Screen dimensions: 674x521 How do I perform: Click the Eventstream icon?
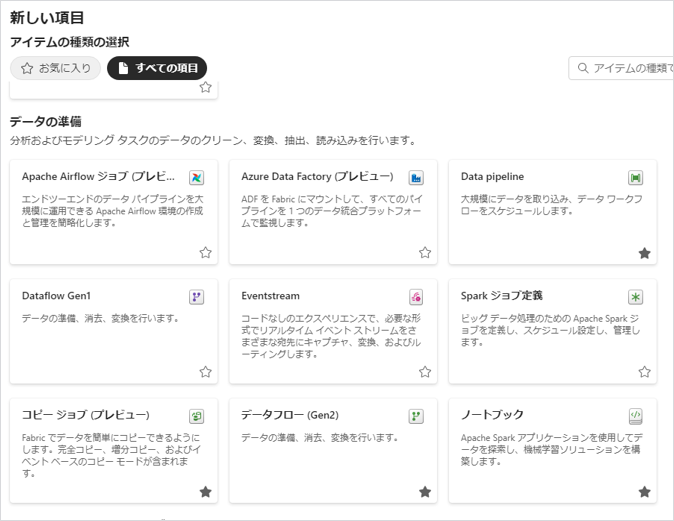pyautogui.click(x=416, y=297)
